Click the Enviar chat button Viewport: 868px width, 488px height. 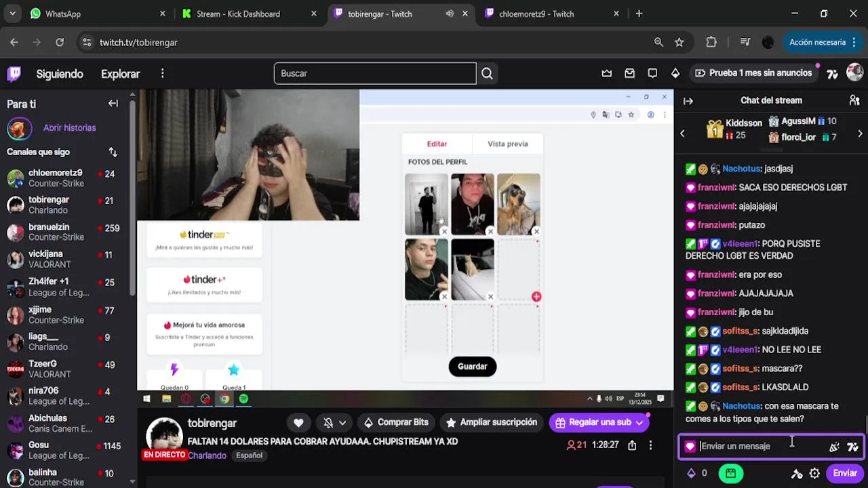pyautogui.click(x=845, y=473)
